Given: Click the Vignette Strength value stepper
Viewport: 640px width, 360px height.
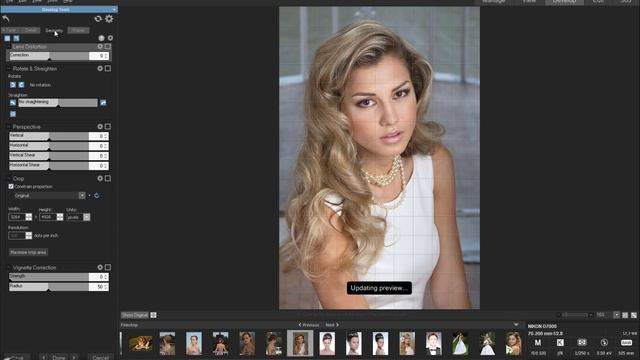Looking at the screenshot, I should pyautogui.click(x=106, y=277).
